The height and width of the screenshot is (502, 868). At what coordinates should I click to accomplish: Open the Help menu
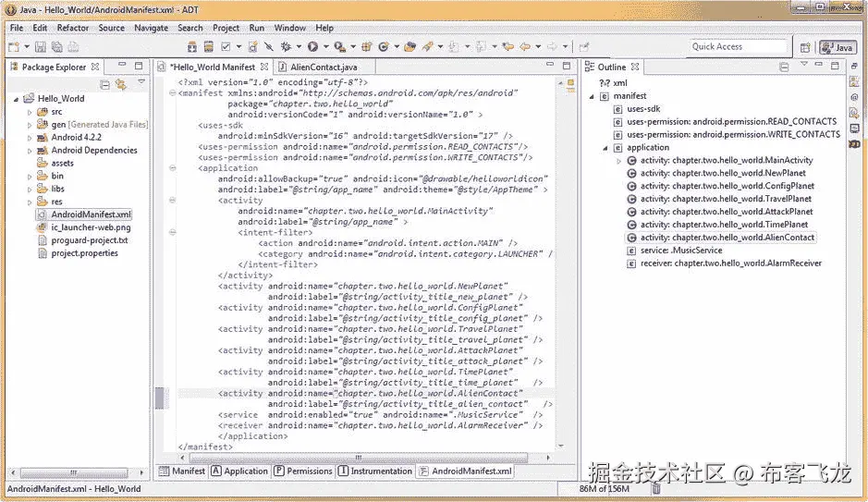(x=324, y=28)
